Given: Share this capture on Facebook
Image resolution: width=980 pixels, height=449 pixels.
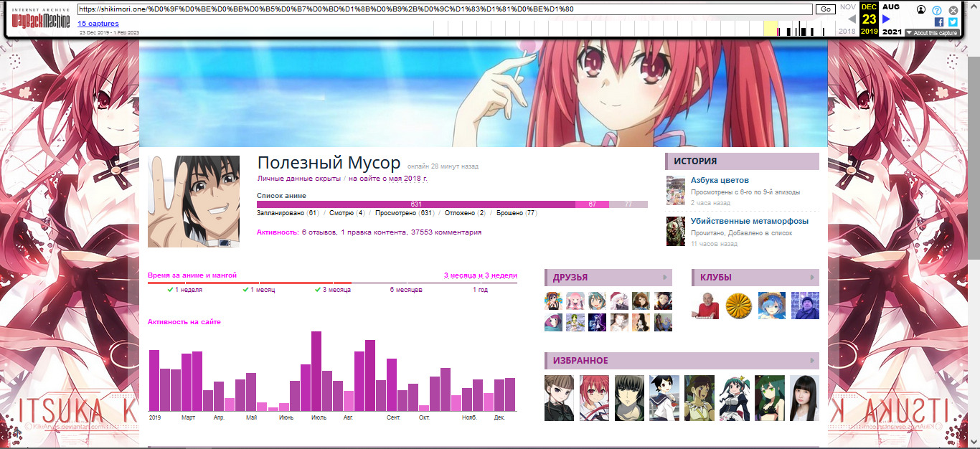Looking at the screenshot, I should click(x=939, y=22).
